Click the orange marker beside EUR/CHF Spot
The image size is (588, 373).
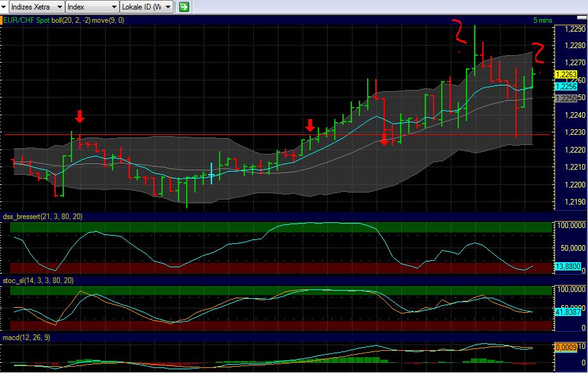2,20
